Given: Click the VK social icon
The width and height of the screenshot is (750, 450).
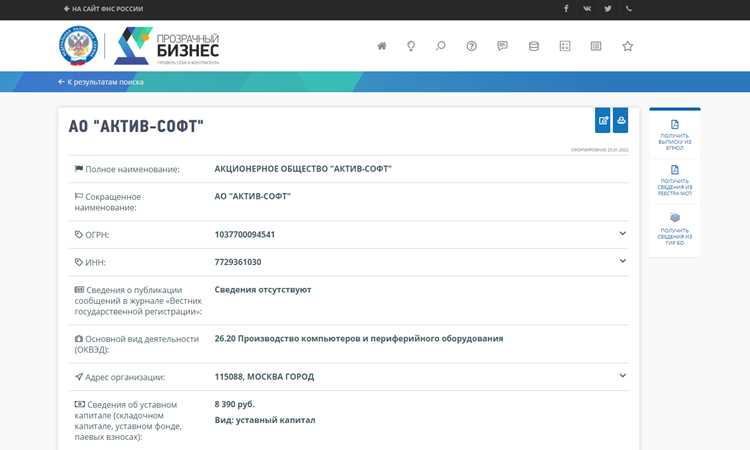Looking at the screenshot, I should pyautogui.click(x=587, y=9).
